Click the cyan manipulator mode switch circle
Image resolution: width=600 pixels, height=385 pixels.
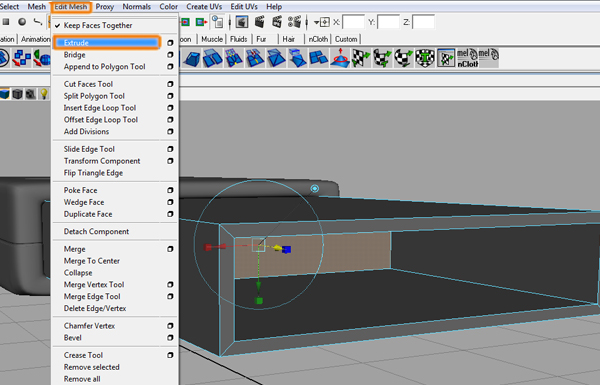(315, 189)
